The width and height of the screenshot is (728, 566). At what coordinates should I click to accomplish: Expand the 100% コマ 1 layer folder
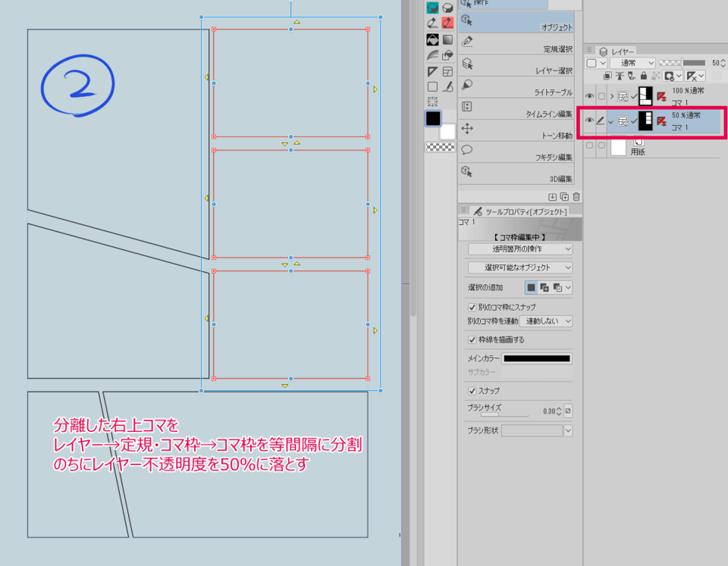click(612, 96)
